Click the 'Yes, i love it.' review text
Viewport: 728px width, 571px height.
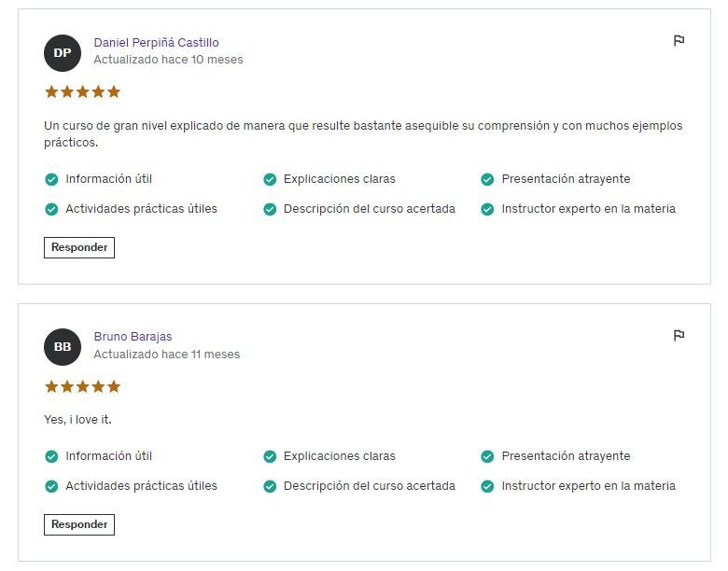77,420
